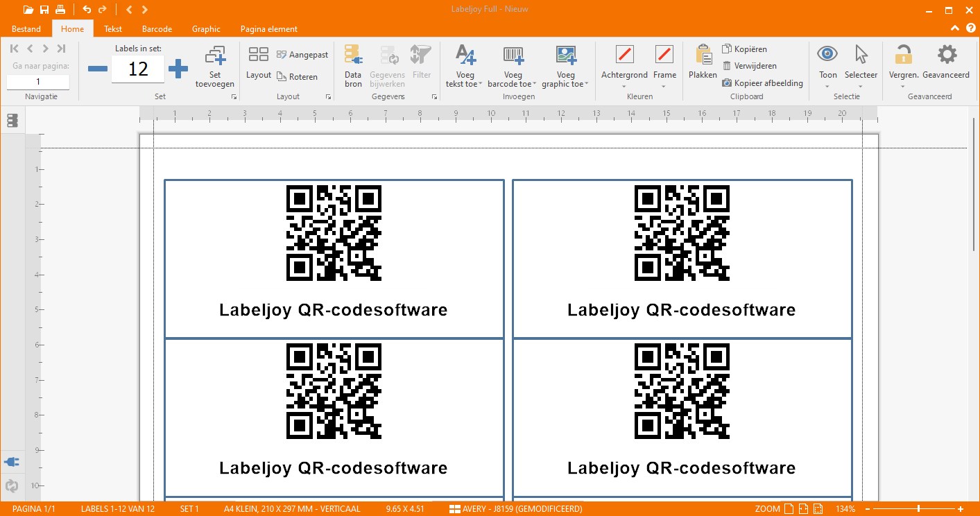Undo the last action

click(87, 10)
